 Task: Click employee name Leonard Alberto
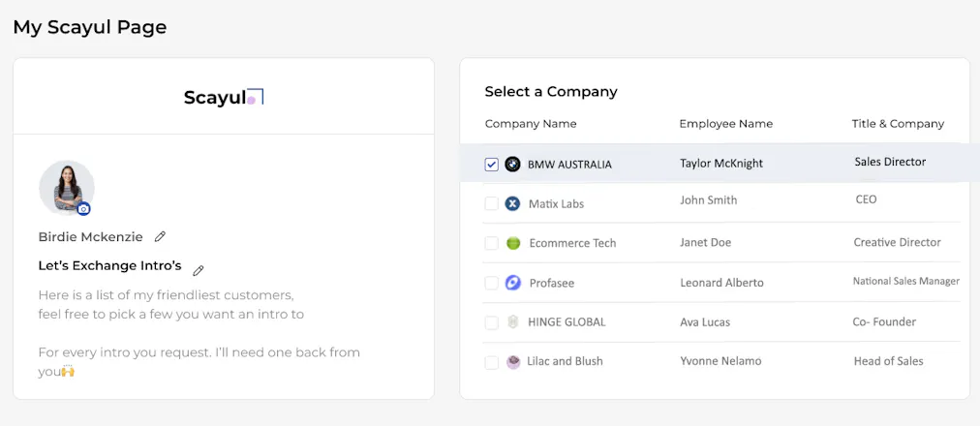(721, 283)
